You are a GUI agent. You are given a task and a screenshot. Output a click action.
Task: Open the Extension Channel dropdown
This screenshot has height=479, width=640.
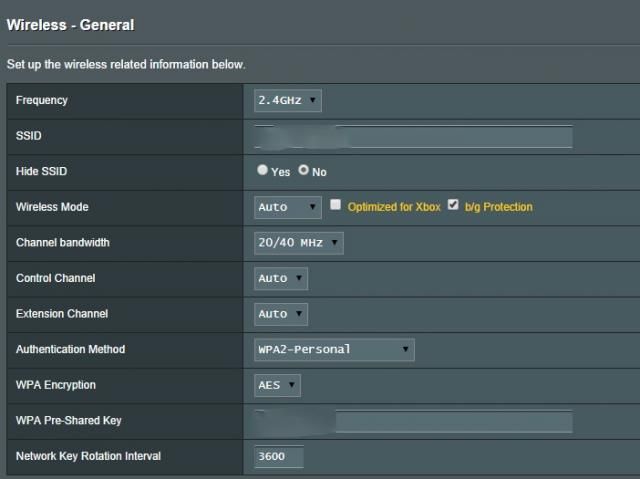[x=281, y=314]
